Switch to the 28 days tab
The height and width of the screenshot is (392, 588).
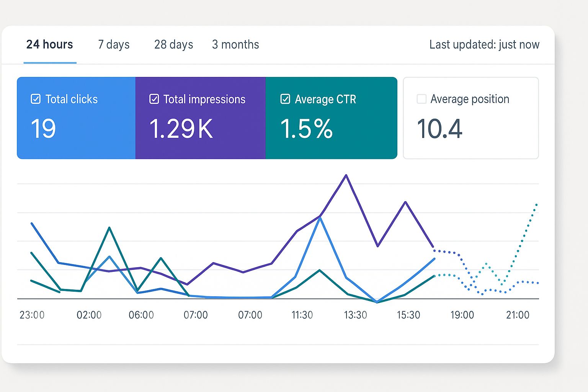(x=173, y=44)
